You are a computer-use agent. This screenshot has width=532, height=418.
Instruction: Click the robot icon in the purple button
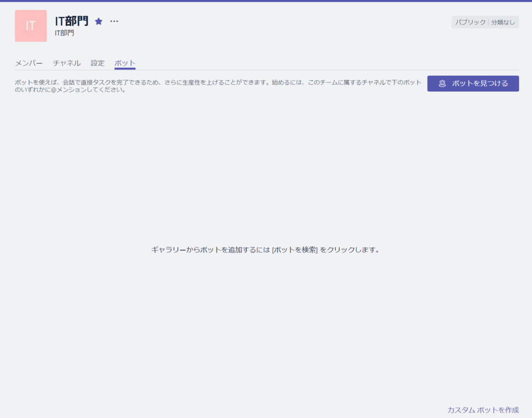click(441, 84)
